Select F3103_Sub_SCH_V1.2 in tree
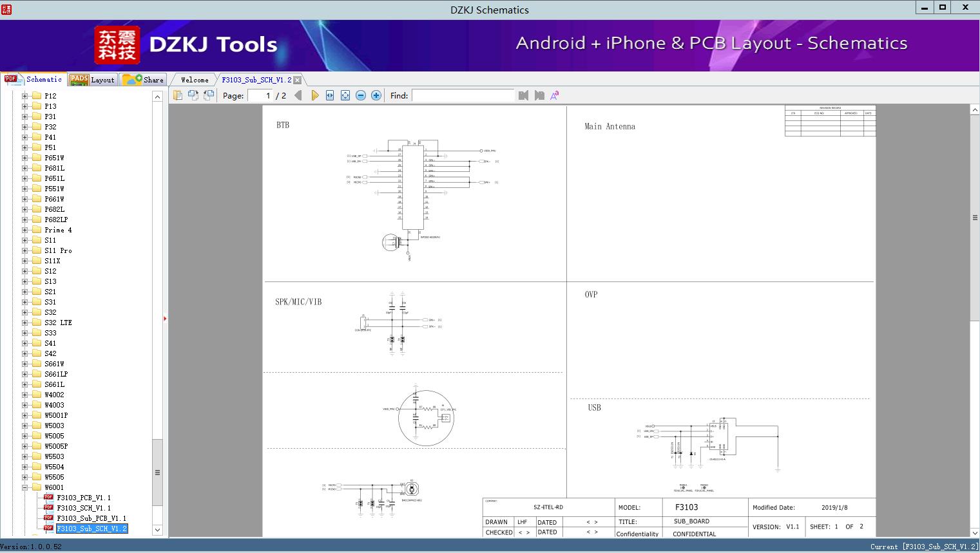Viewport: 980px width, 553px height. (x=91, y=529)
